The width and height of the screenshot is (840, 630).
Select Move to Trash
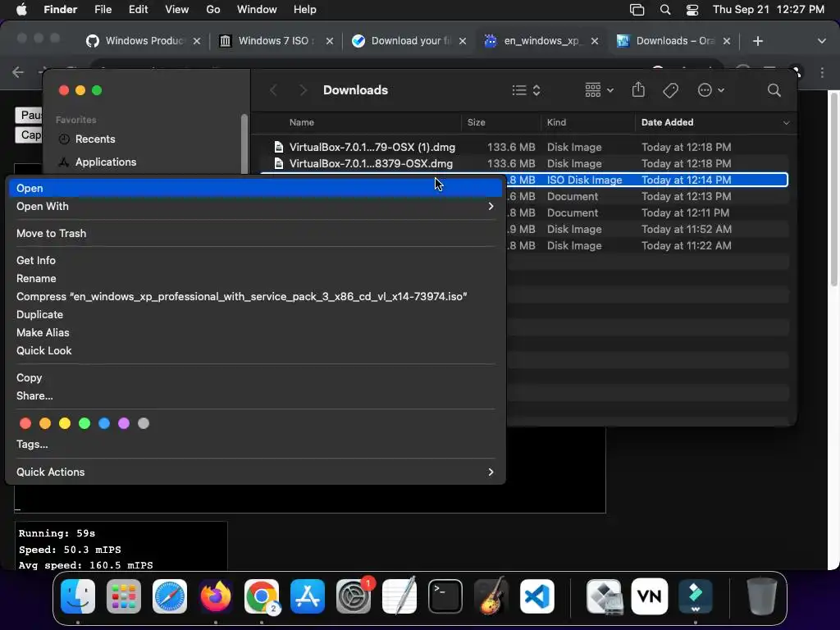click(256, 233)
